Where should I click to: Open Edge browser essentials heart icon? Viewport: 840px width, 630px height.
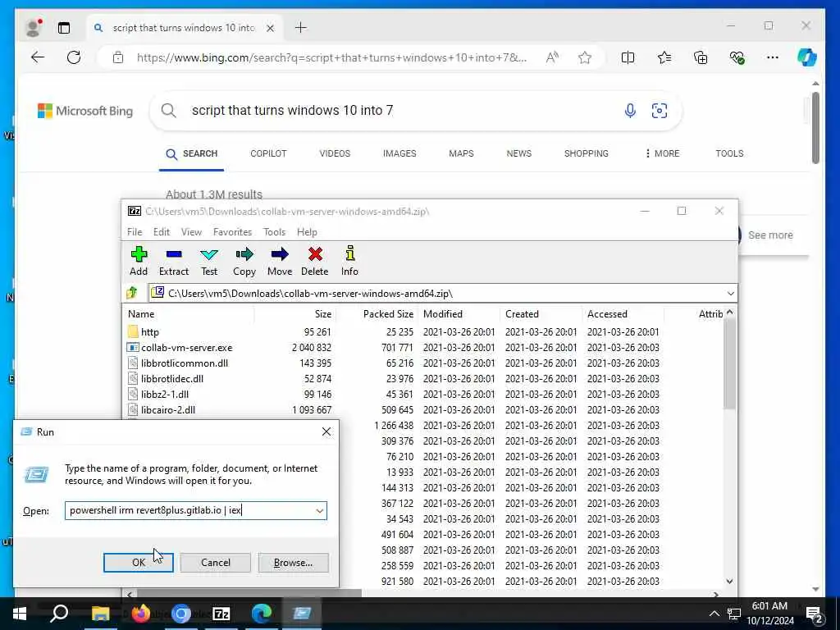(737, 57)
